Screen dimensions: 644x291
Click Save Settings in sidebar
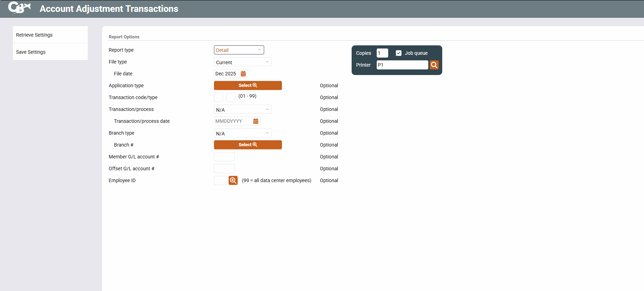31,52
